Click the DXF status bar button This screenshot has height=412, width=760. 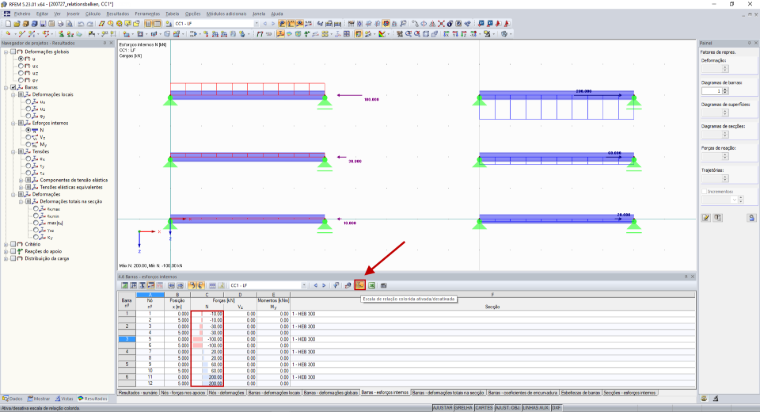coord(556,408)
